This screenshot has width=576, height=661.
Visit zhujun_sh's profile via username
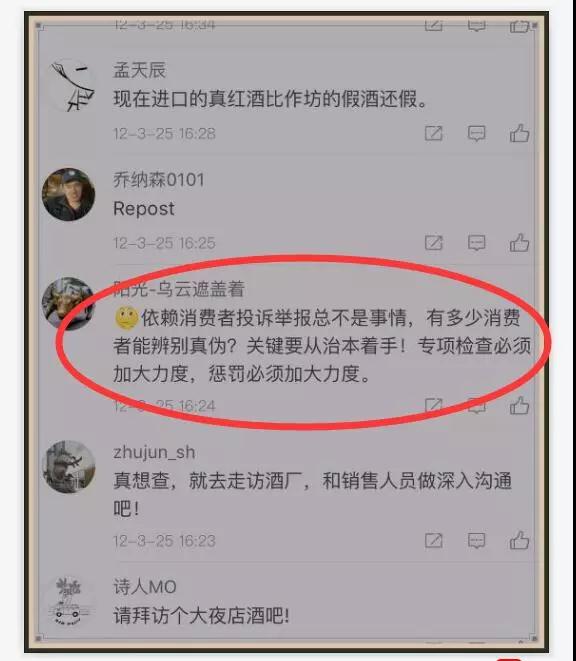pos(154,452)
